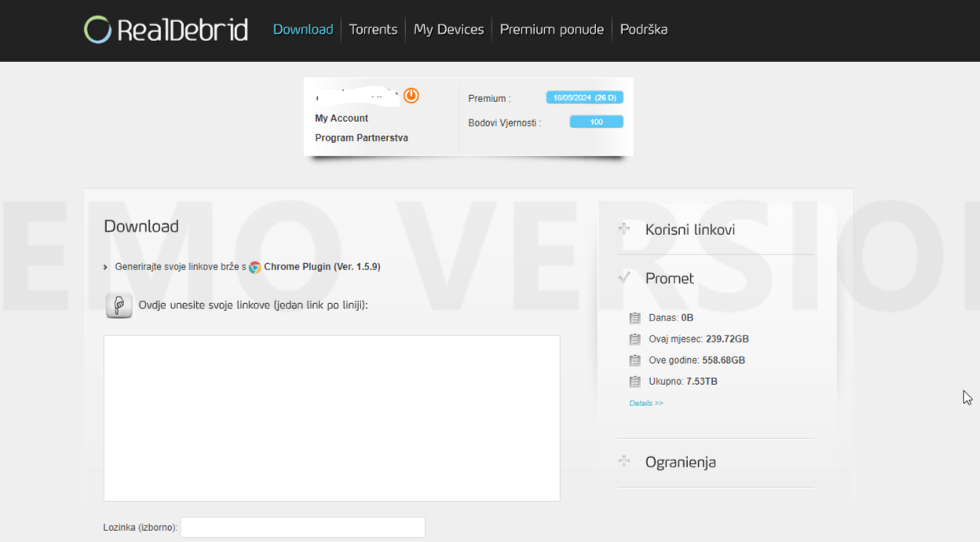Viewport: 980px width, 542px height.
Task: Open the Torrents page
Action: click(373, 30)
